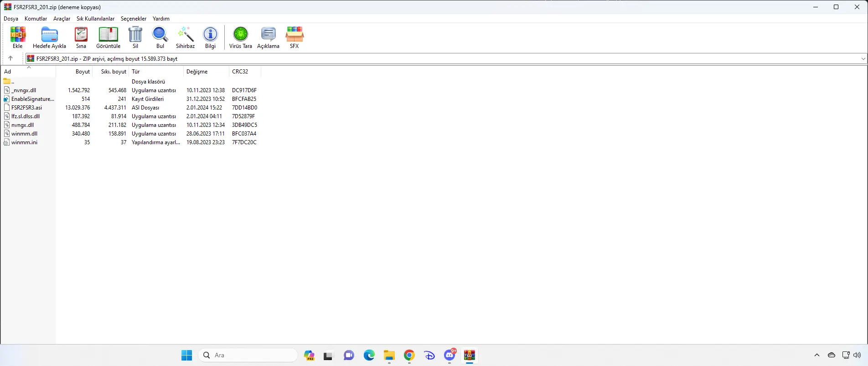Launch the Sihirbaz (Wizard) tool
868x366 pixels.
(186, 37)
